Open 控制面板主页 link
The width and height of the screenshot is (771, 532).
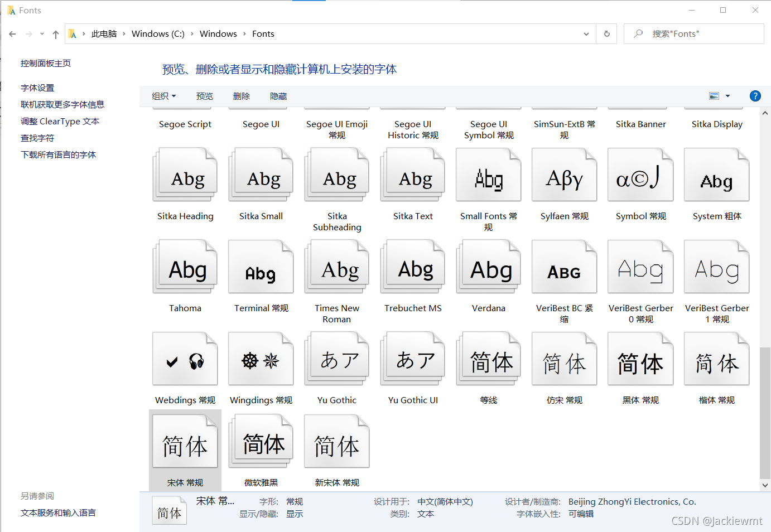[x=46, y=64]
